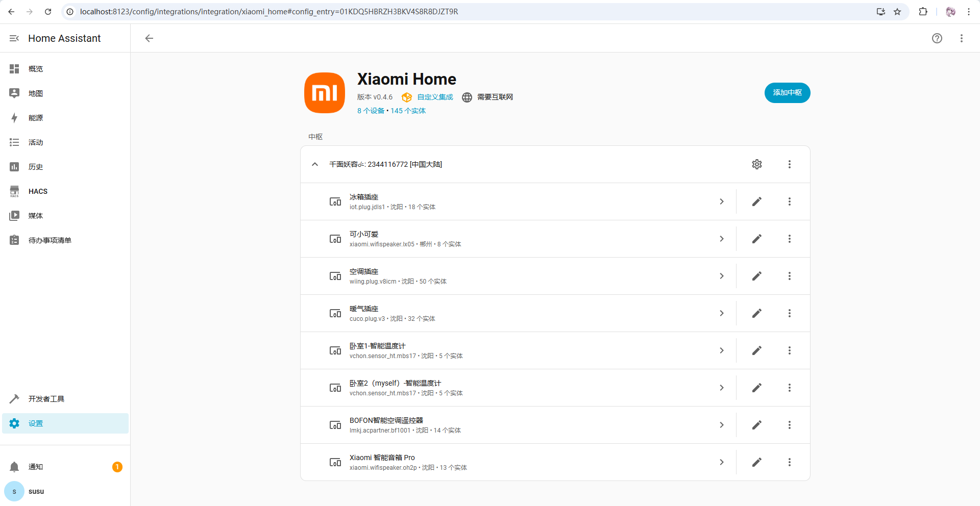Expand 卧室1-智能温度计 device chevron
The width and height of the screenshot is (980, 506).
click(x=721, y=350)
